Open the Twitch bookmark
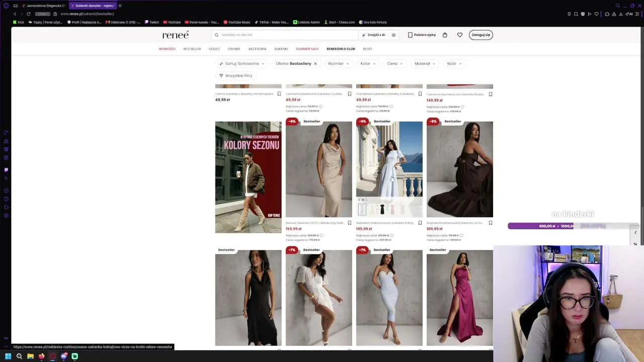Screen dimensions: 644x362 click(151, 22)
